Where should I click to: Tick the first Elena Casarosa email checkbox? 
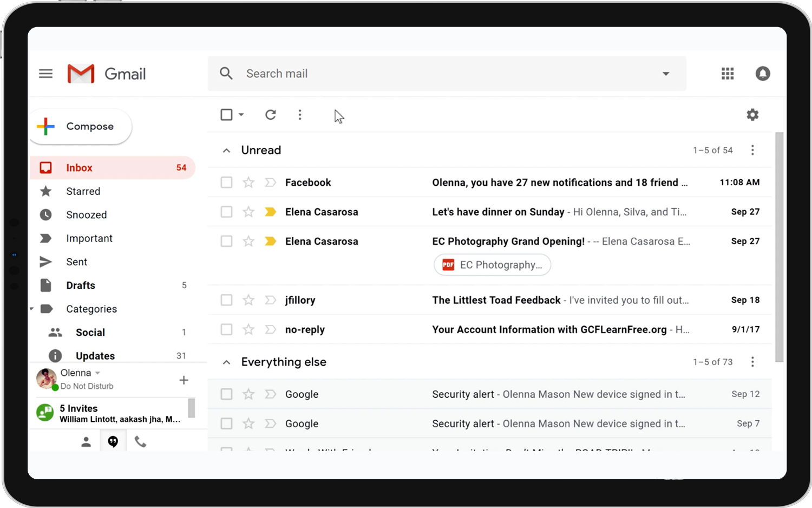pyautogui.click(x=226, y=212)
